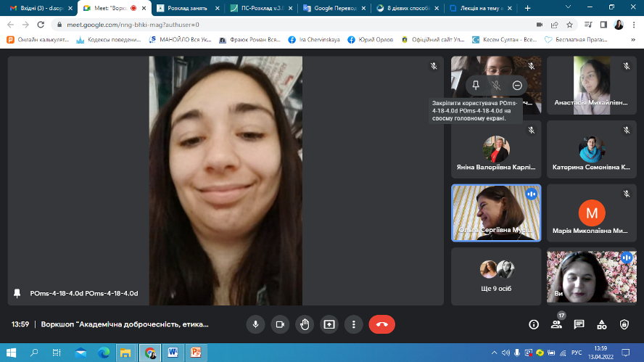Bookmark this page with star icon
Image resolution: width=644 pixels, height=362 pixels.
point(569,25)
